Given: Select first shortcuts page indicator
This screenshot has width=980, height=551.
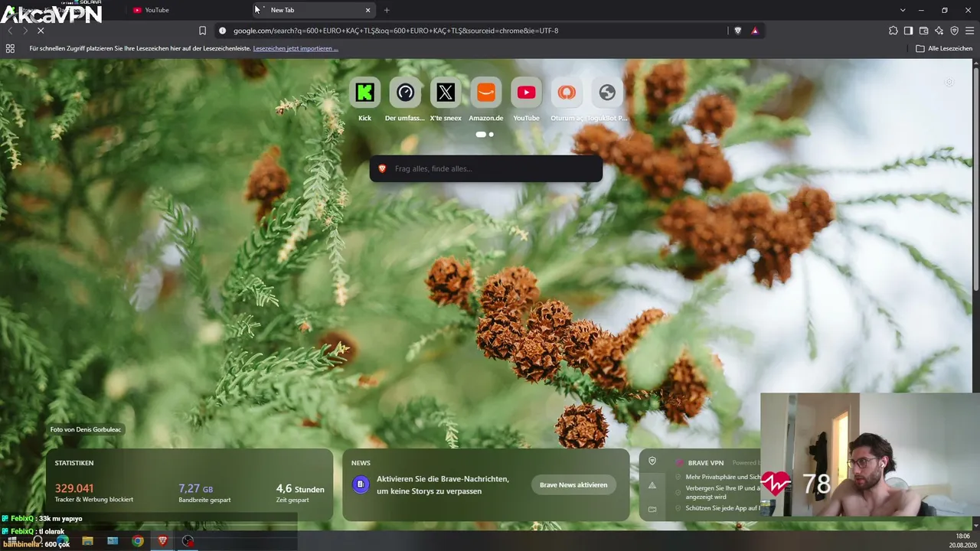Looking at the screenshot, I should 481,134.
